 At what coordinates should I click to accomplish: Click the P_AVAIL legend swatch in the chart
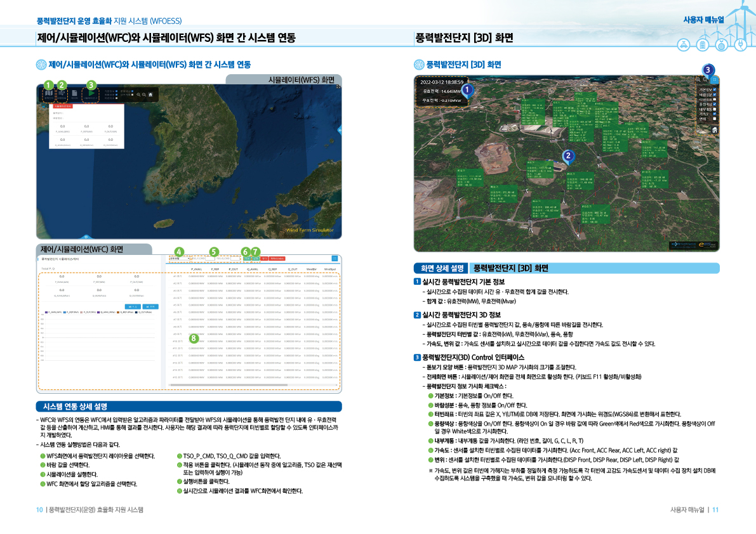(x=46, y=313)
